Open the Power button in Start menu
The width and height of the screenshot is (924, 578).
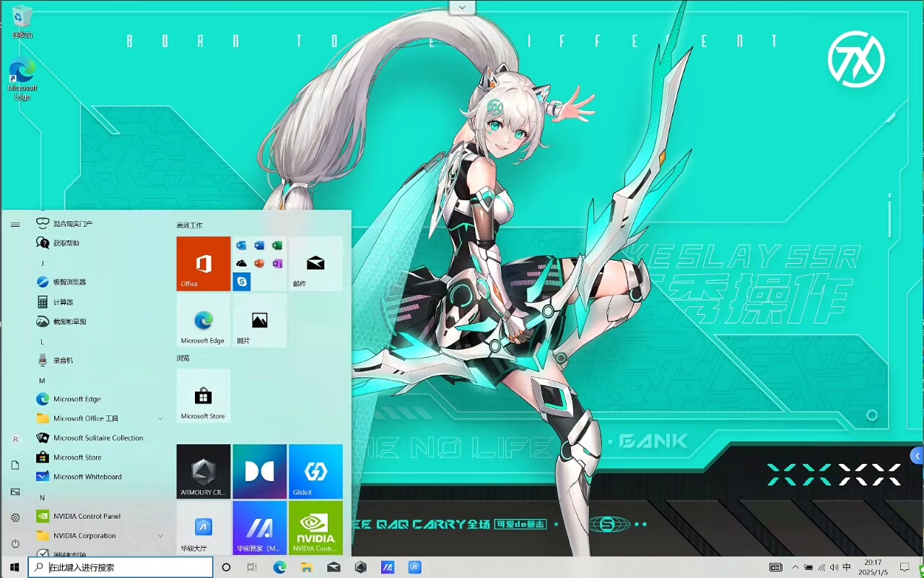coord(15,543)
